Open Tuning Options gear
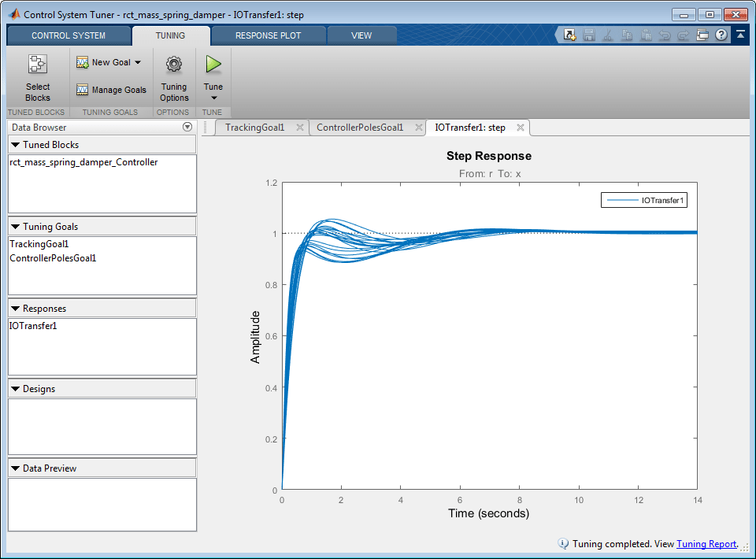 pyautogui.click(x=174, y=64)
